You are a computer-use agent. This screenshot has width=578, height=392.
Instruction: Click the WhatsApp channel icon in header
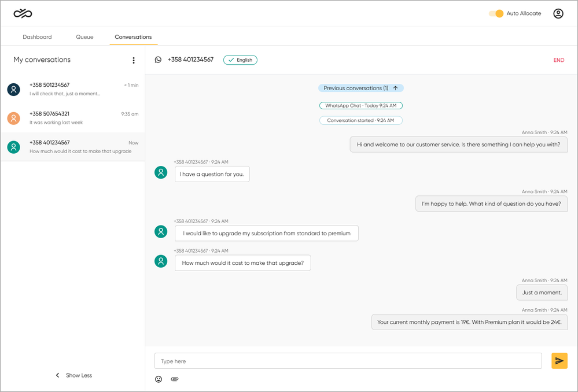158,60
